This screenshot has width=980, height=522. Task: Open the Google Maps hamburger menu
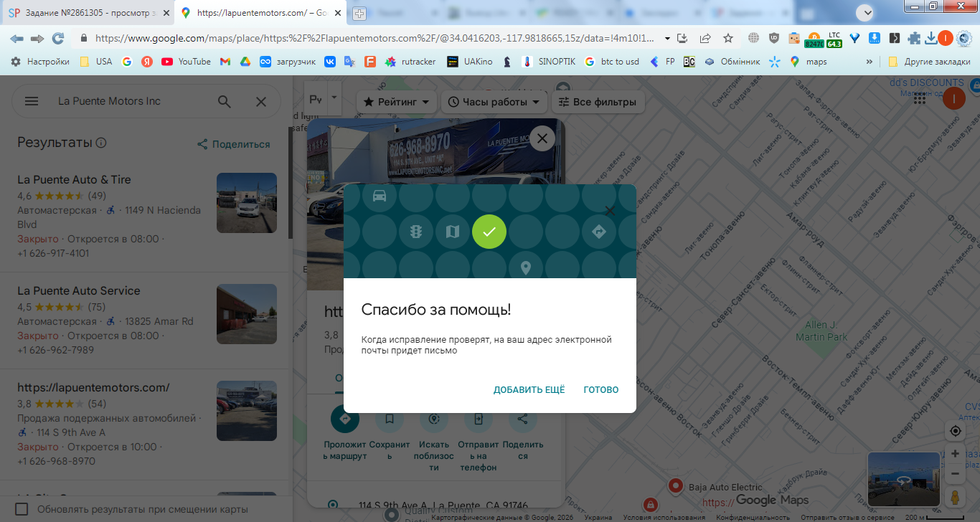(32, 101)
